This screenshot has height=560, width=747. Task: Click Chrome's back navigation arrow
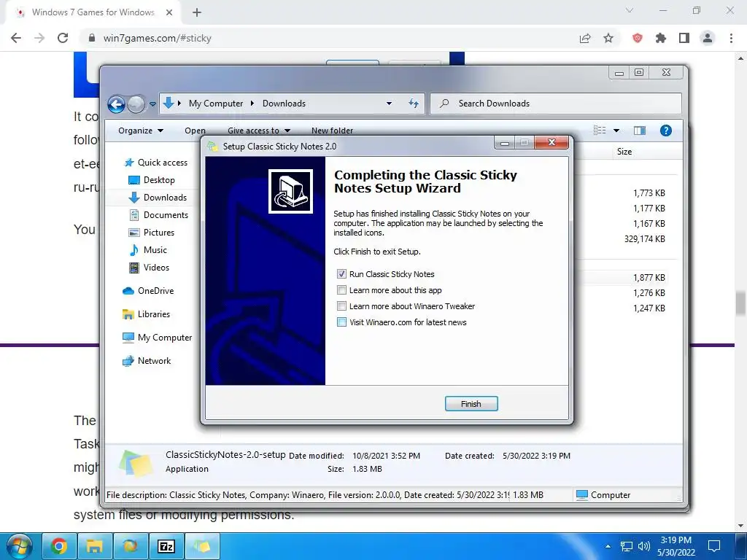tap(16, 38)
